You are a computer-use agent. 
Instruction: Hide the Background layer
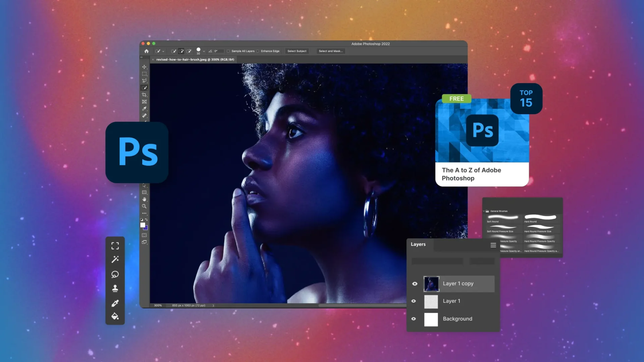[414, 319]
